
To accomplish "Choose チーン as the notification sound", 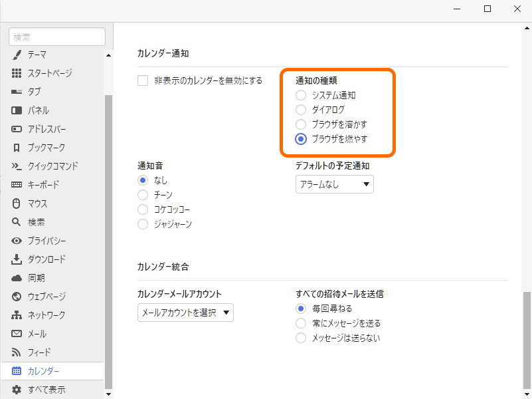I will tap(143, 195).
